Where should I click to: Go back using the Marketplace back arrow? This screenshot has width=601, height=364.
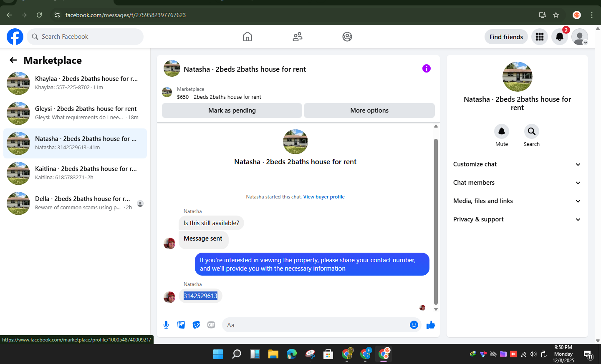(x=13, y=60)
